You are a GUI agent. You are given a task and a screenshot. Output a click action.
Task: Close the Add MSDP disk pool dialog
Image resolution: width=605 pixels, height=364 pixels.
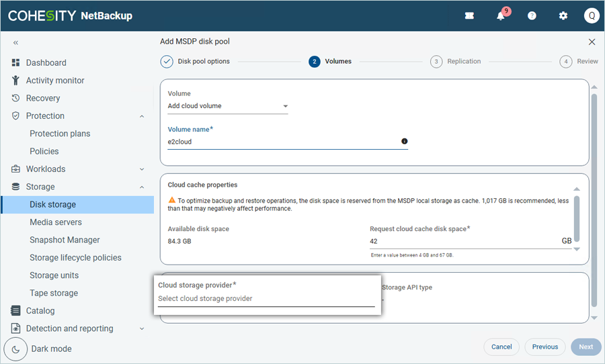click(592, 42)
